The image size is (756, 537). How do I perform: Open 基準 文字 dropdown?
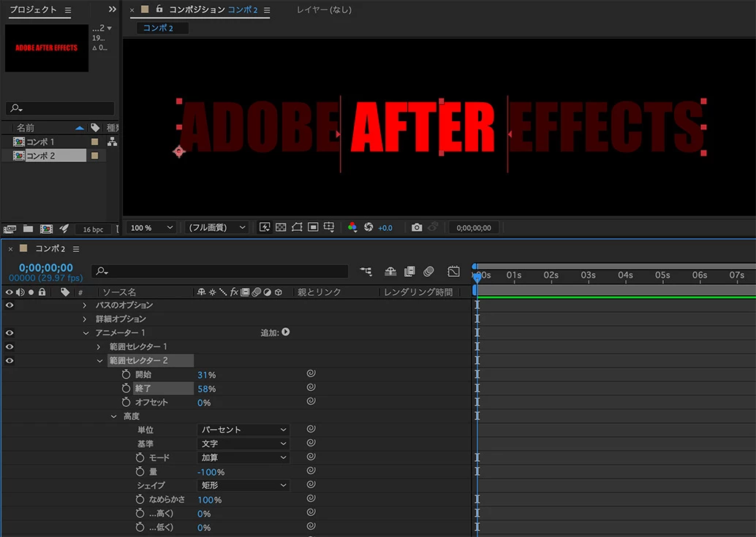[x=243, y=443]
